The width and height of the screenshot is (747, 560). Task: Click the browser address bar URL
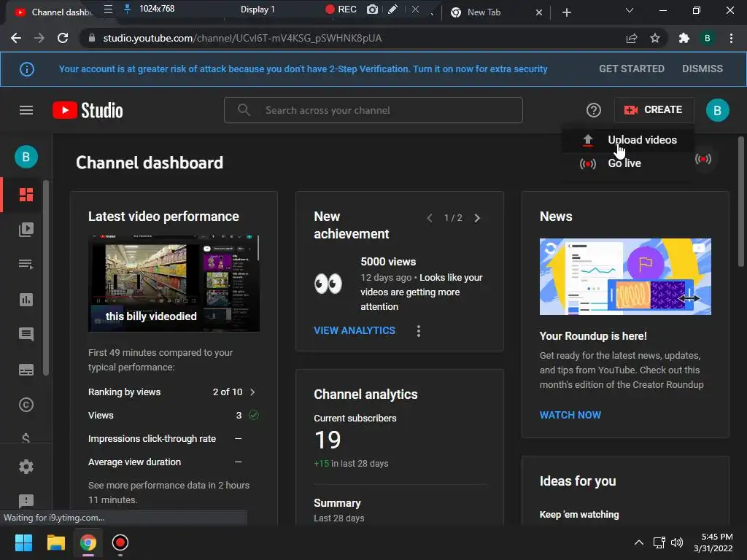242,38
